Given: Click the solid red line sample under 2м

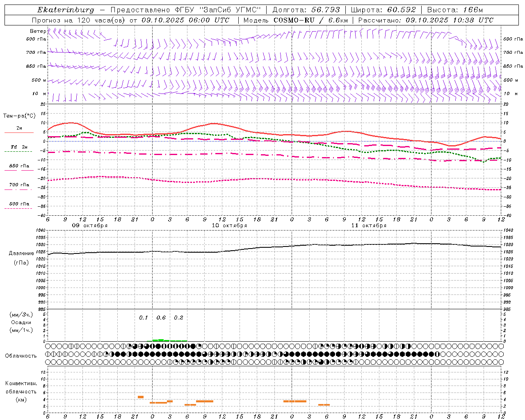Looking at the screenshot, I should [x=19, y=132].
